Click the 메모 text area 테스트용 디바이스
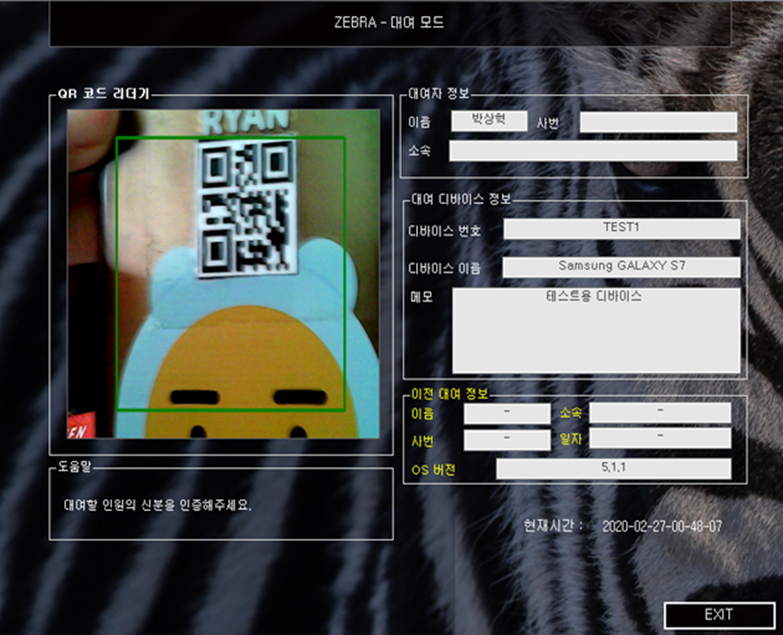Viewport: 783px width, 635px height. tap(596, 330)
